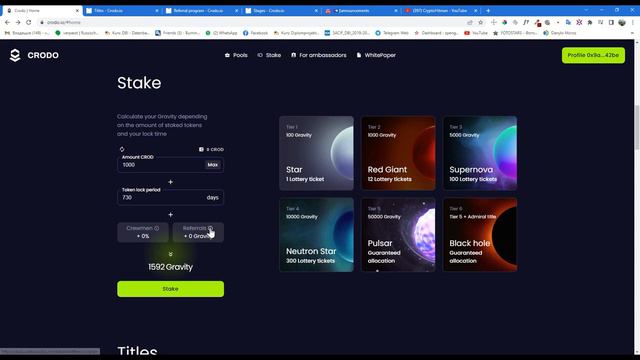The image size is (640, 360).
Task: Click the WhitePaper document icon
Action: tap(359, 55)
